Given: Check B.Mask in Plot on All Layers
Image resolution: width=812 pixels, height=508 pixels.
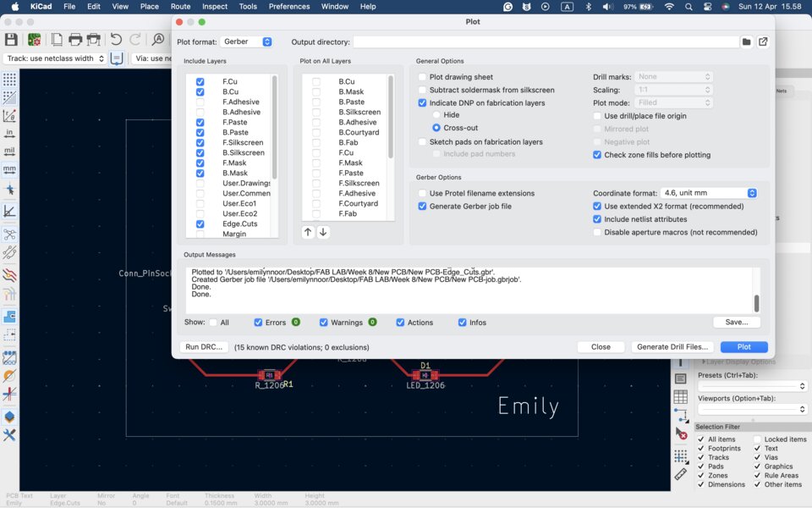Looking at the screenshot, I should 315,91.
